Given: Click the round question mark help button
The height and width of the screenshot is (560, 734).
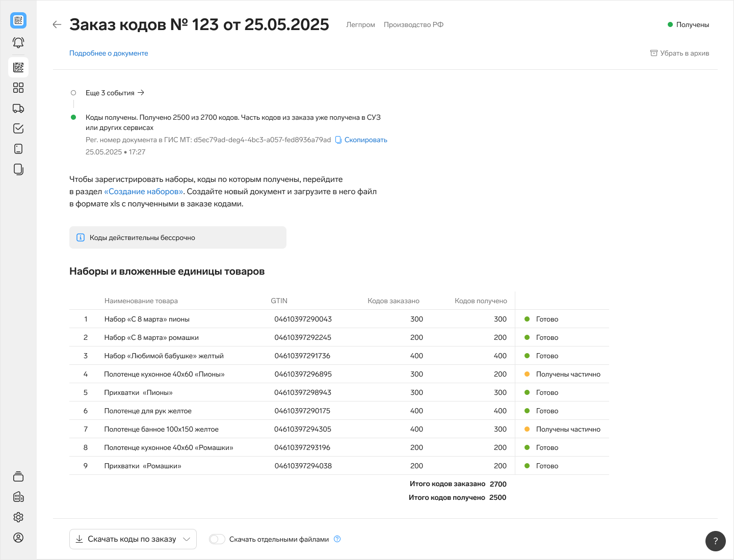Looking at the screenshot, I should (715, 541).
